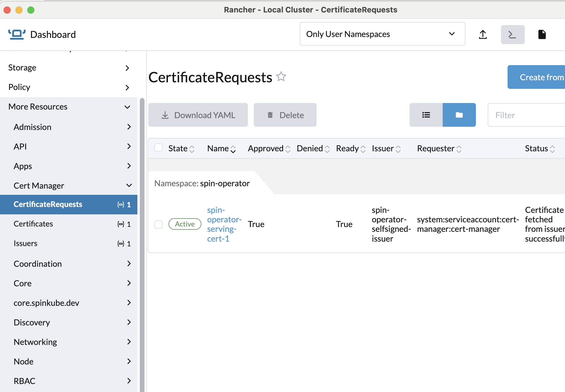Open the spin-operator-serving-cert-1 link
Viewport: 565px width, 392px height.
click(224, 224)
